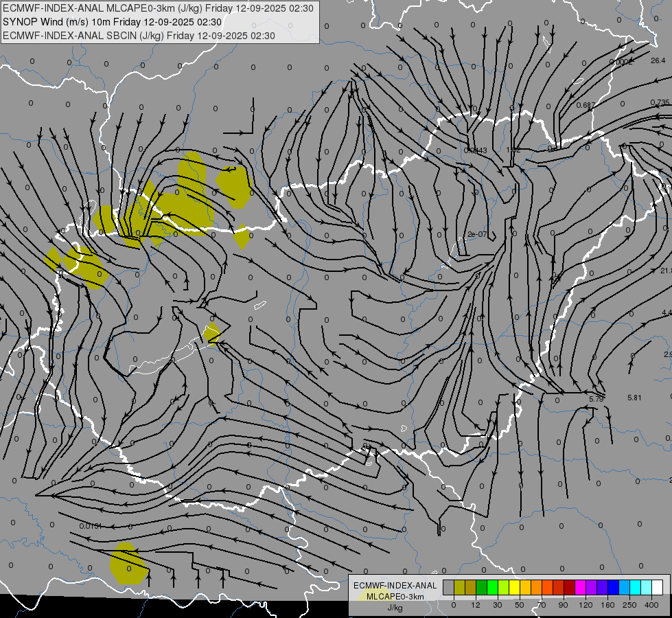
Task: Click ECMWF-INDEX-ANAL label in the legend box
Action: pyautogui.click(x=395, y=586)
